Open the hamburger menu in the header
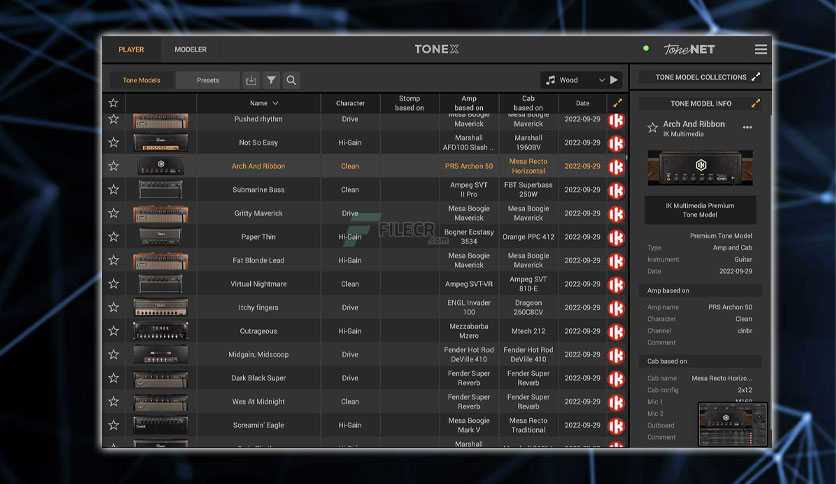 tap(761, 49)
